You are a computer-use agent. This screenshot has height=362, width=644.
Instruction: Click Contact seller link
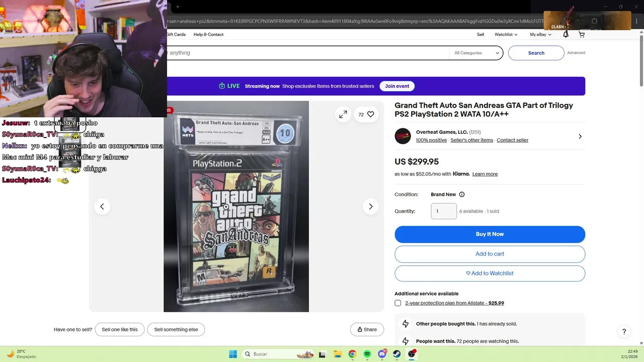[x=512, y=140]
